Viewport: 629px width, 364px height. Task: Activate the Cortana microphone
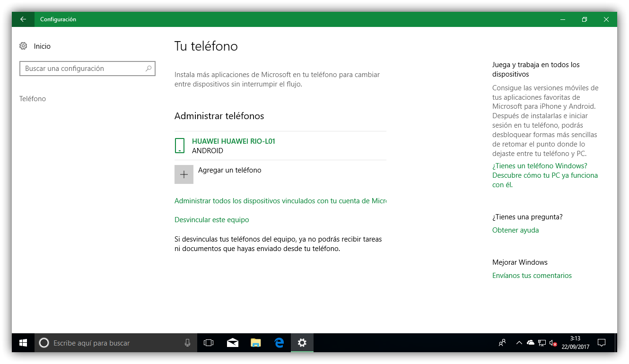(188, 343)
